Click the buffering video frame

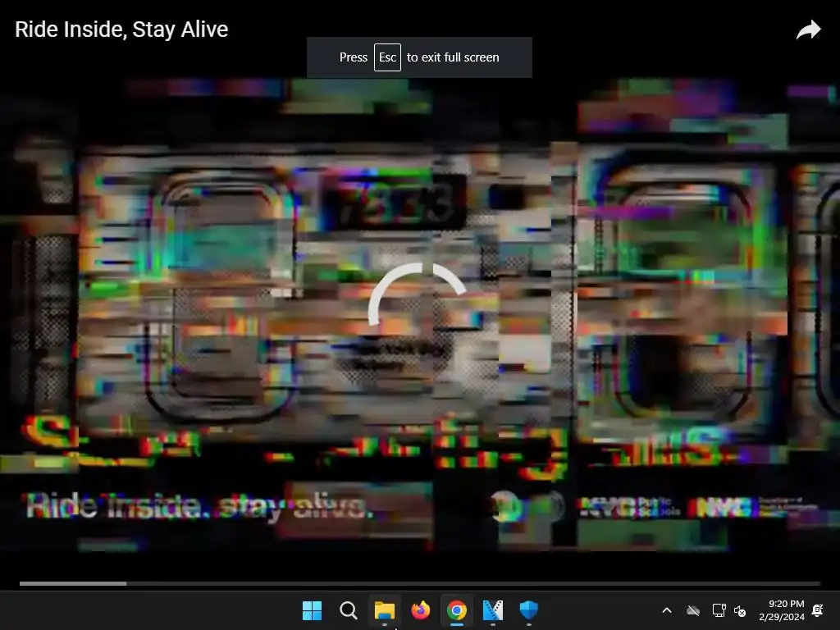tap(420, 316)
